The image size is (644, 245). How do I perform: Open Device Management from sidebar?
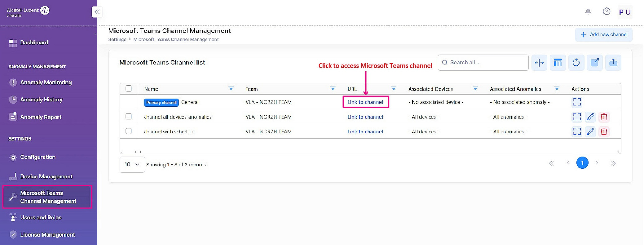tap(46, 176)
